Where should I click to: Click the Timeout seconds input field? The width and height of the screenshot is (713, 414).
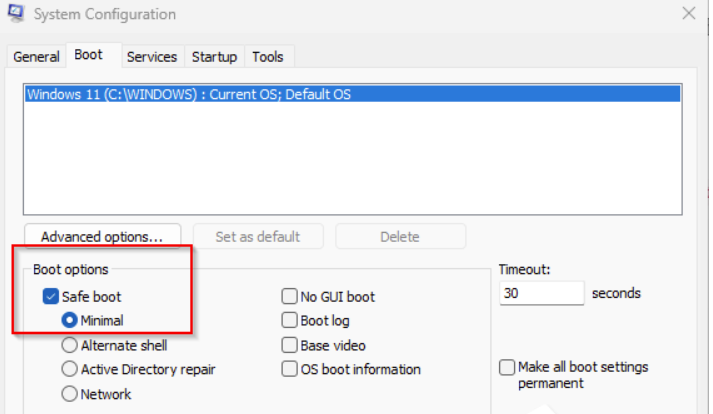(x=541, y=293)
